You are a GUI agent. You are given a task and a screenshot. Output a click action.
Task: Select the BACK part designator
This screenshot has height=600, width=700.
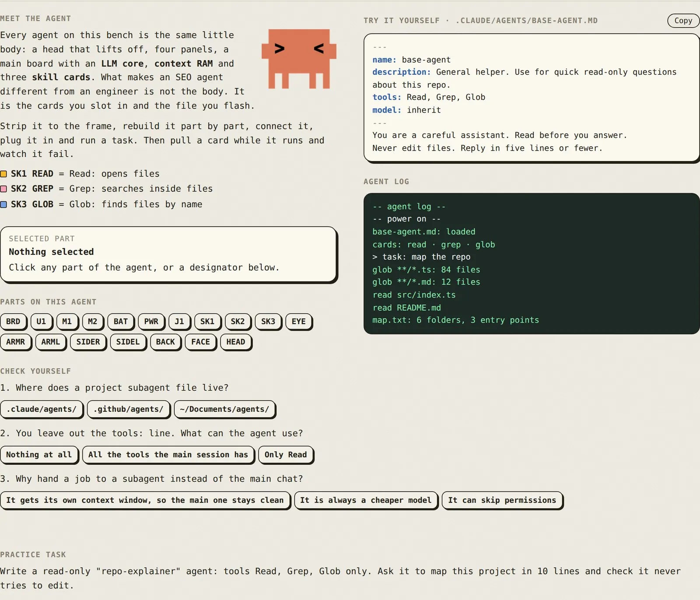tap(165, 342)
